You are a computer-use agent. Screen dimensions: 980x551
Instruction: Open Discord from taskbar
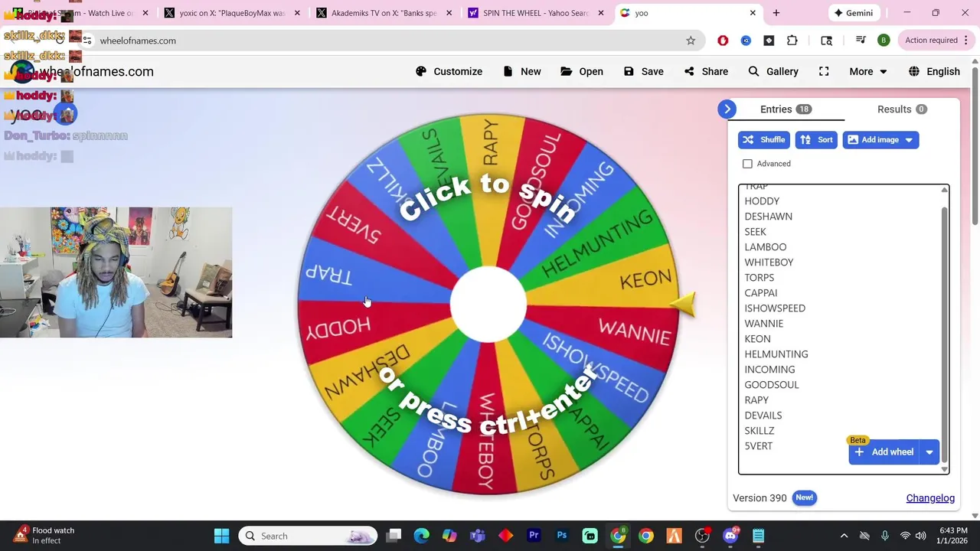pyautogui.click(x=730, y=536)
